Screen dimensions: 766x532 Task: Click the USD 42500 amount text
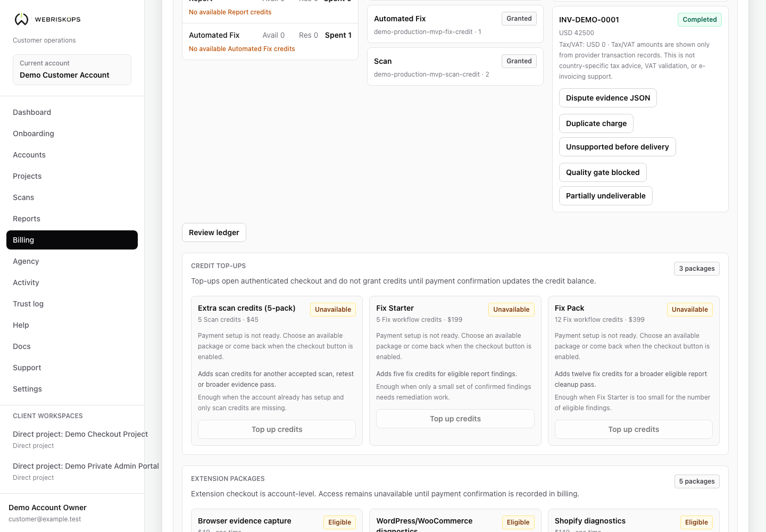click(x=577, y=33)
